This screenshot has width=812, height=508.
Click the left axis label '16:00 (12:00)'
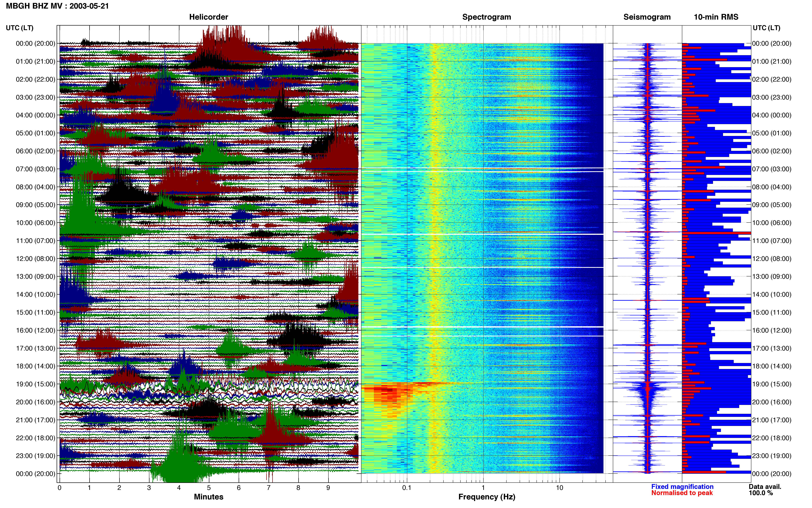point(35,330)
